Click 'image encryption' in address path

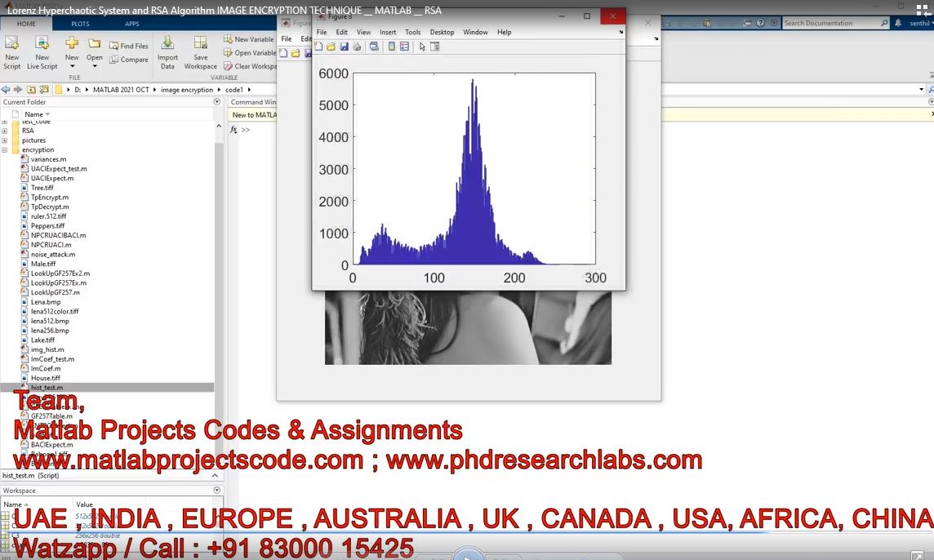pyautogui.click(x=186, y=90)
